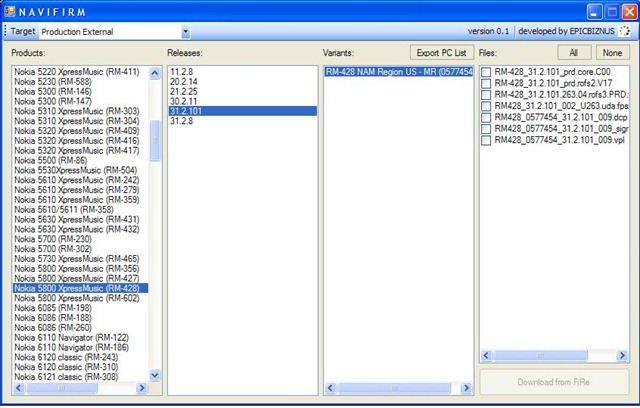The height and width of the screenshot is (408, 640).
Task: Click the Products vertical scrollbar thumb
Action: [x=155, y=140]
